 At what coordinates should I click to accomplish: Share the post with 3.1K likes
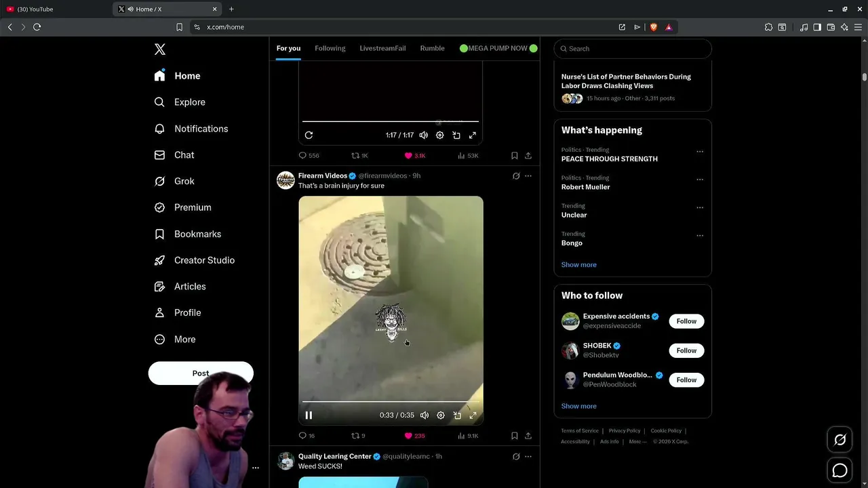click(528, 155)
